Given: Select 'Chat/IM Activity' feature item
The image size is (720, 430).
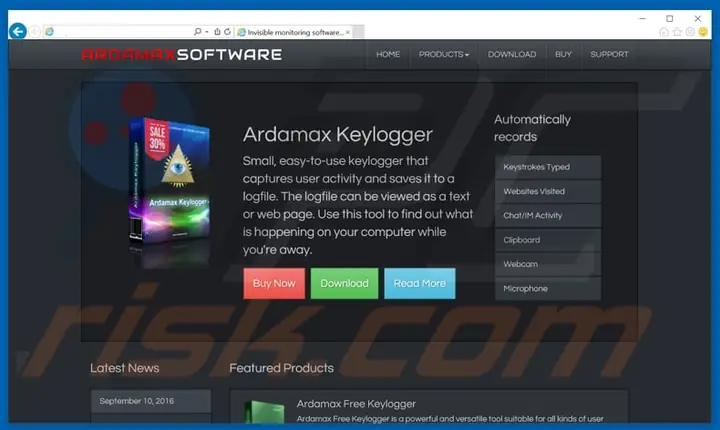Looking at the screenshot, I should point(548,215).
